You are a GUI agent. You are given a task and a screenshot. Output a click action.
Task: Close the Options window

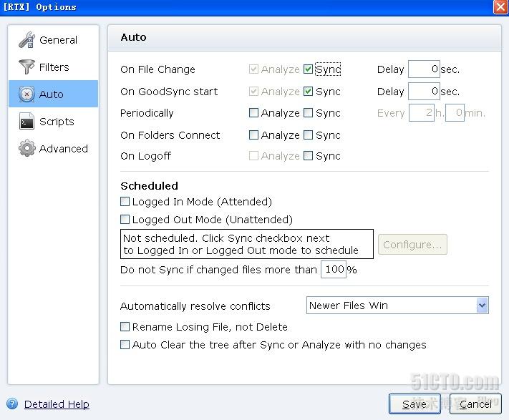pyautogui.click(x=500, y=7)
